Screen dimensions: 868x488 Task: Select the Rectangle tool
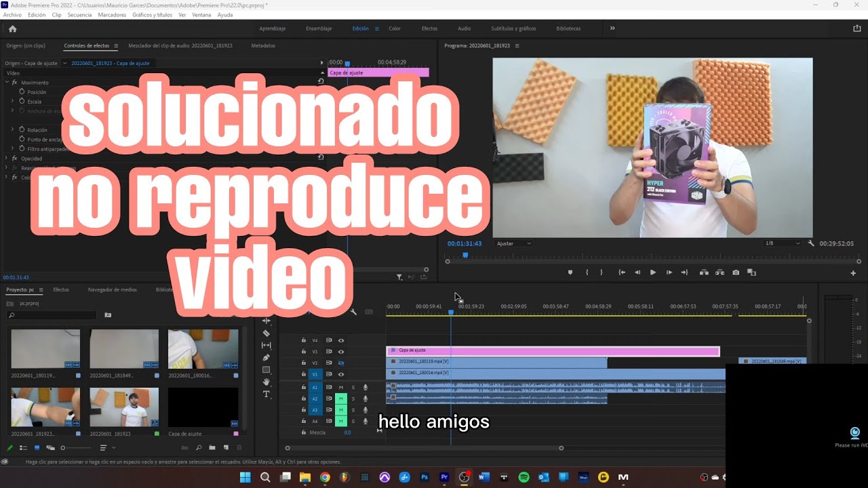[x=267, y=370]
